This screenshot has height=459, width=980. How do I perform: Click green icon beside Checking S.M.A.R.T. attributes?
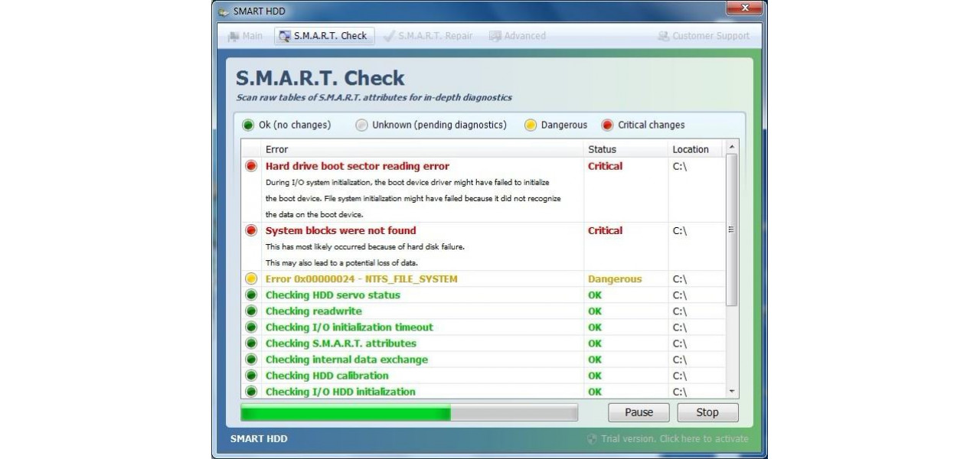(250, 343)
